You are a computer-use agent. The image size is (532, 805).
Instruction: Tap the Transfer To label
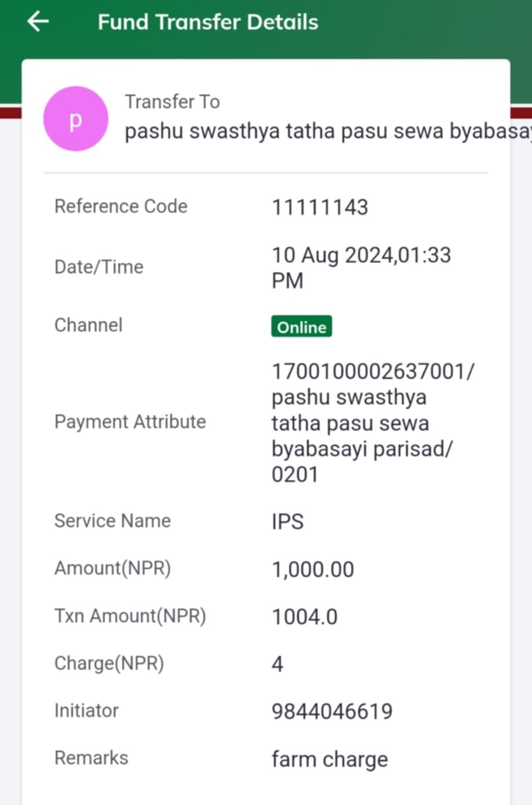173,101
